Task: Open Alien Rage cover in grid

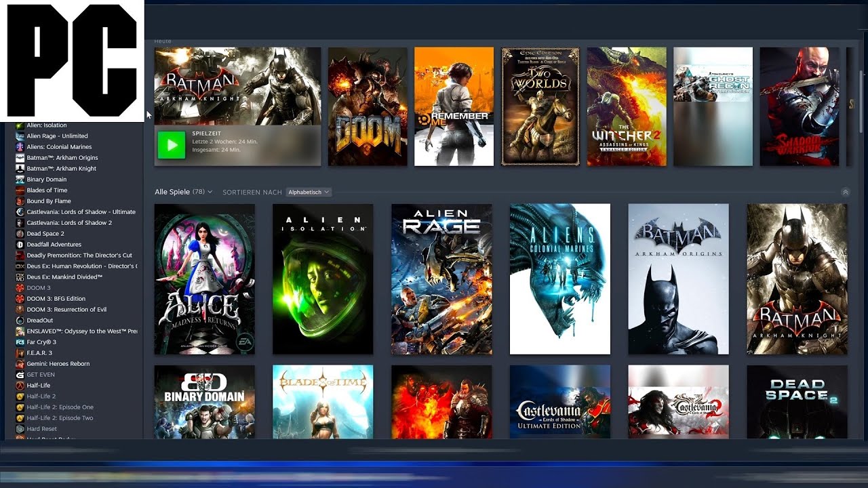Action: point(441,279)
